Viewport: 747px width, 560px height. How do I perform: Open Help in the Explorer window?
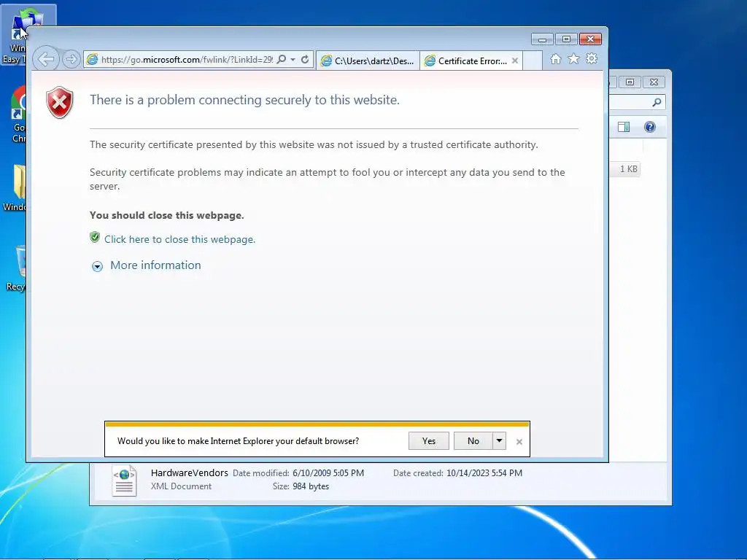click(x=650, y=127)
